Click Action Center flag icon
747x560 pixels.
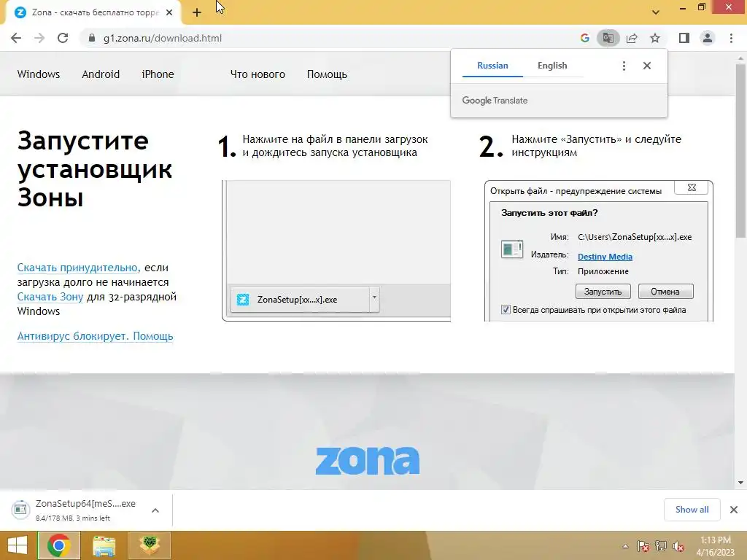[643, 546]
